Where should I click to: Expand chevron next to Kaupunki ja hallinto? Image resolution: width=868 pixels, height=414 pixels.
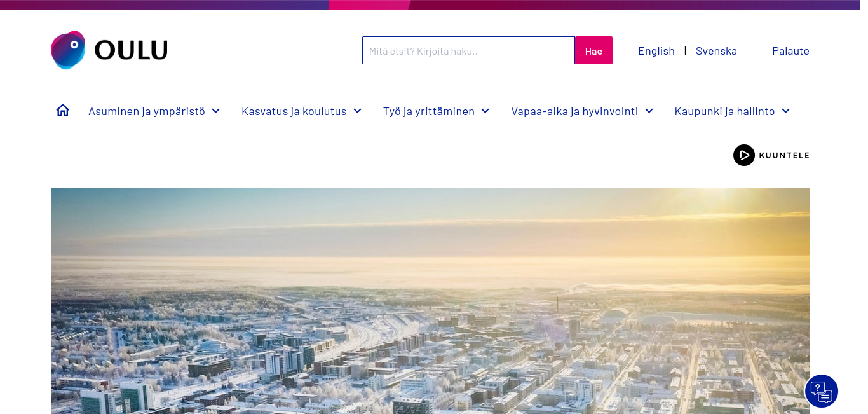click(786, 111)
